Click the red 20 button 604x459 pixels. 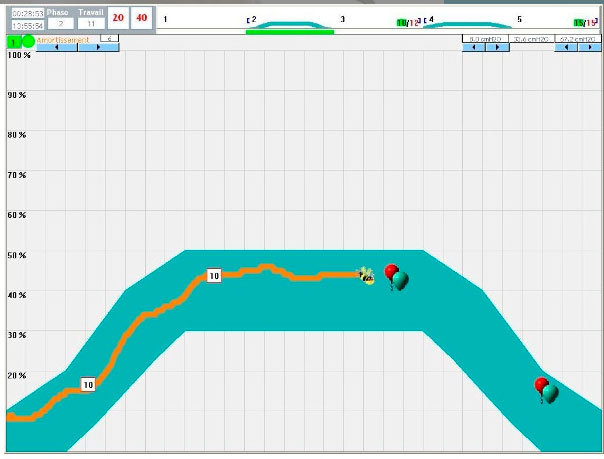click(118, 18)
